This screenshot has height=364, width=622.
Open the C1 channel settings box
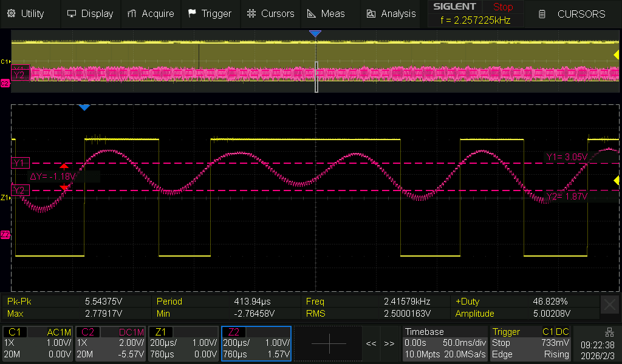point(37,343)
